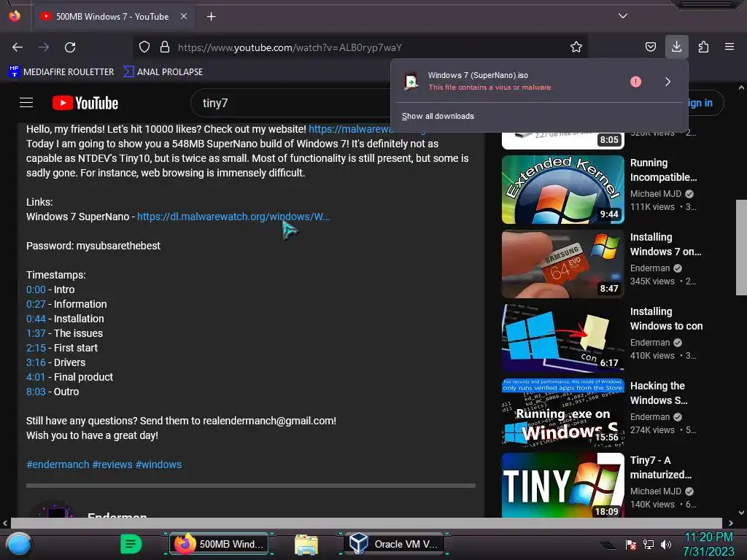Open the second bookmark in the bookmarks toolbar

pos(163,72)
